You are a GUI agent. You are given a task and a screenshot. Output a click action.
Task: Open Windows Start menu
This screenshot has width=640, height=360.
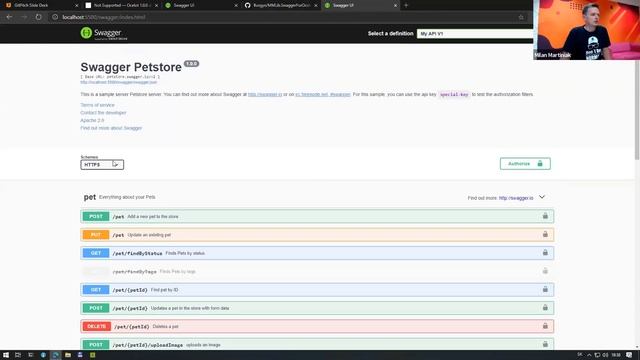(6, 355)
